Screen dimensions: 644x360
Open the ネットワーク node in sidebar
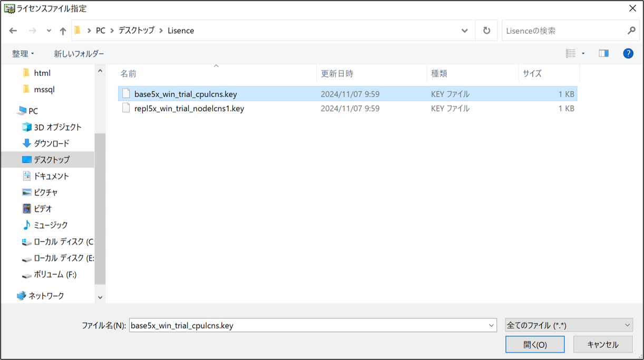coord(46,296)
